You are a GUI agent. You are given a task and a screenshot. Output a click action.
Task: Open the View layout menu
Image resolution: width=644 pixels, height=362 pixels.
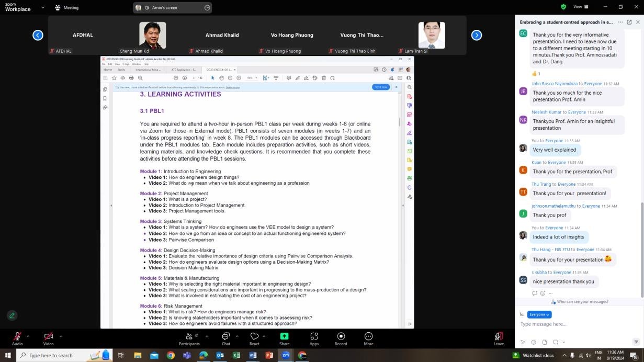click(581, 7)
